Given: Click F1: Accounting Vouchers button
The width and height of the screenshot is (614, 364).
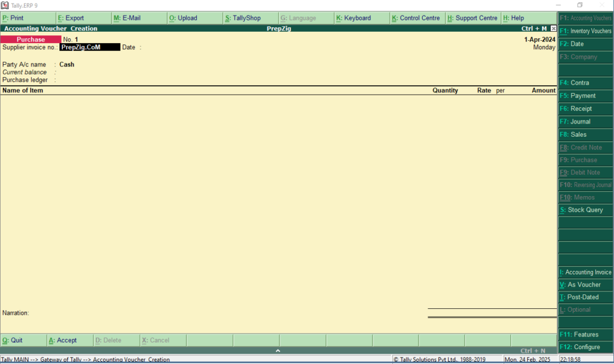Looking at the screenshot, I should click(x=585, y=18).
